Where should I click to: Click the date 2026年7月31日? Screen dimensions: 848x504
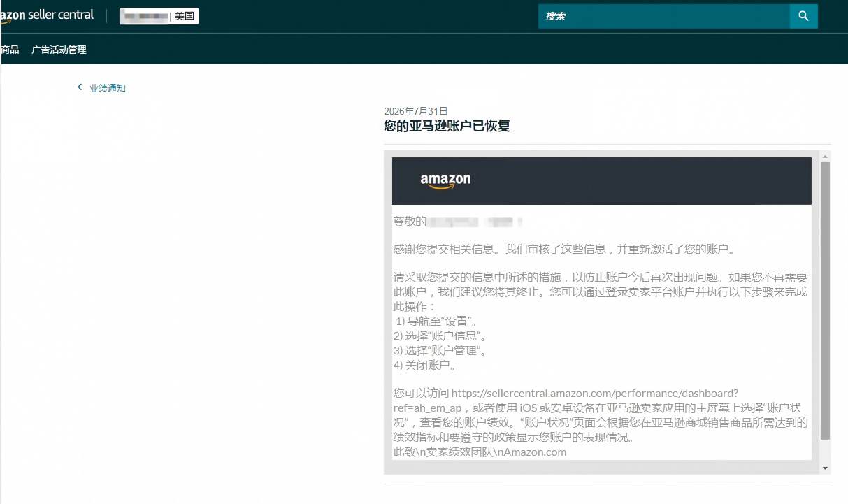click(415, 111)
